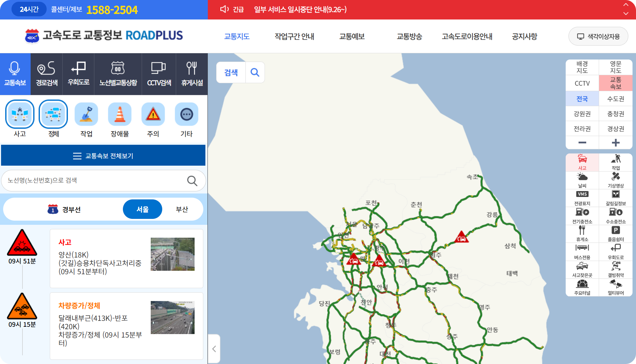Open the 휴게시설 rest facility tab
The height and width of the screenshot is (364, 636).
192,74
